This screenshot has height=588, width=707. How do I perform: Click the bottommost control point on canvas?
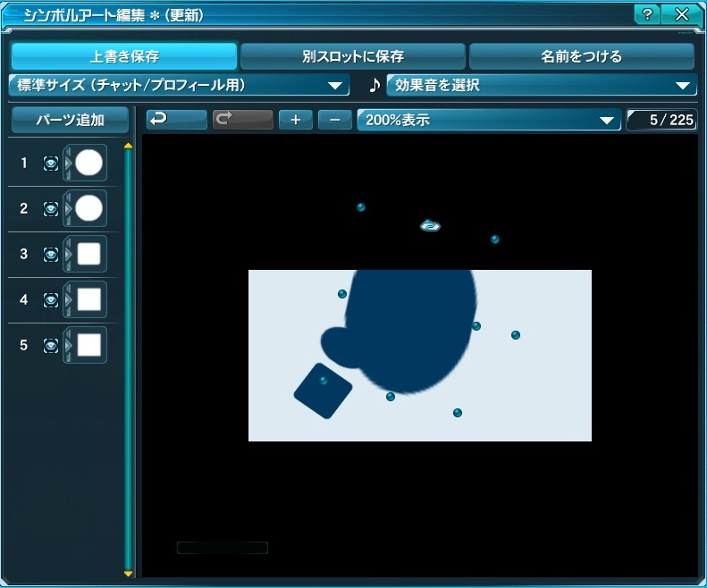[x=458, y=413]
